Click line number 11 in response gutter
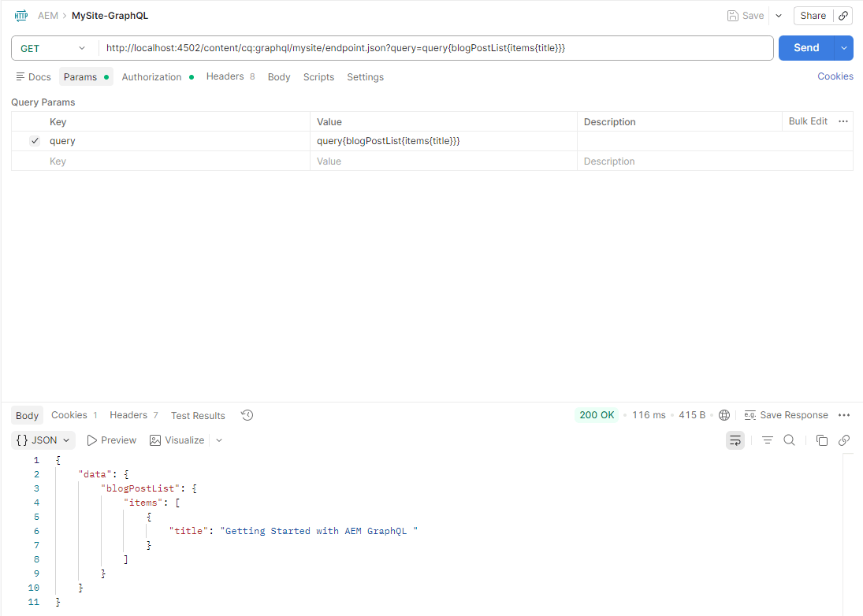This screenshot has width=863, height=616. (x=34, y=602)
